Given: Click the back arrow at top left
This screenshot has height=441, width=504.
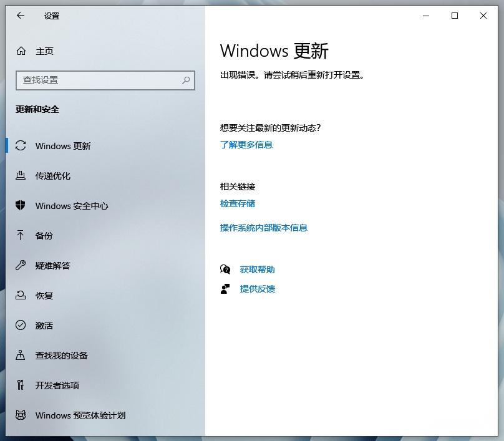Looking at the screenshot, I should pos(21,16).
